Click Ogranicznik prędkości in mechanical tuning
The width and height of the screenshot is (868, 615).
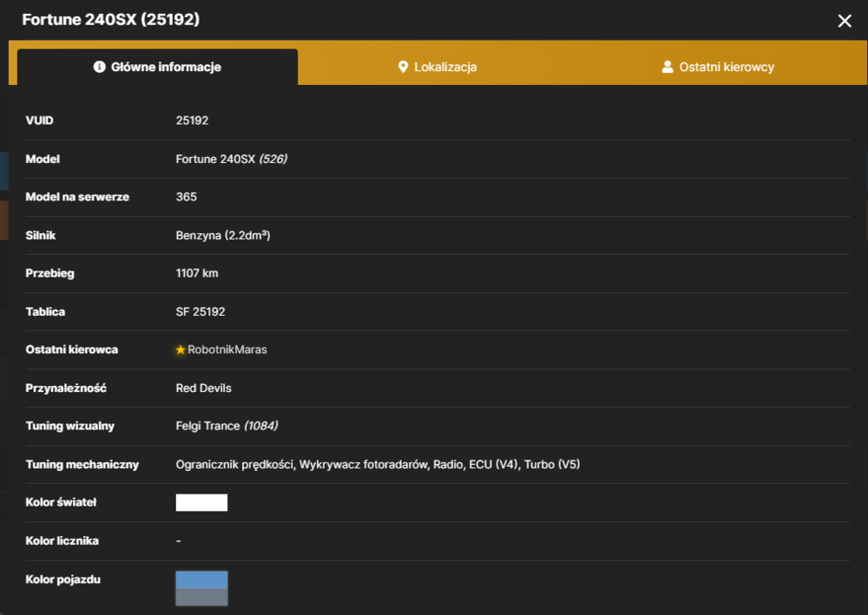coord(234,465)
